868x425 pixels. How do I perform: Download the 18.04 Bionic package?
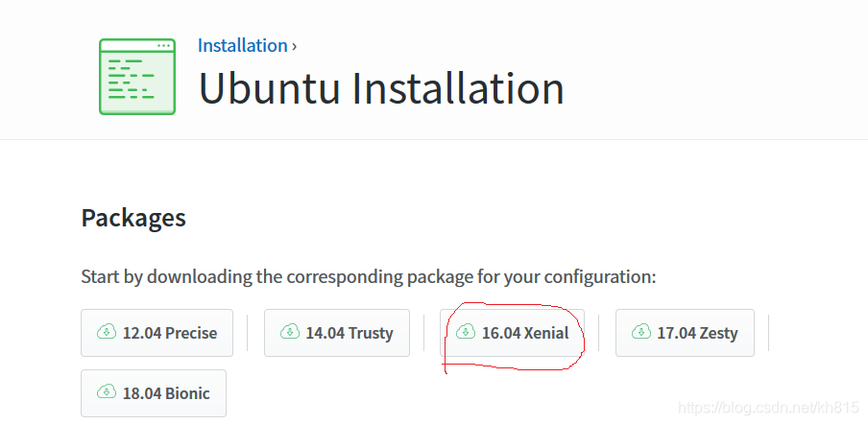coord(154,393)
